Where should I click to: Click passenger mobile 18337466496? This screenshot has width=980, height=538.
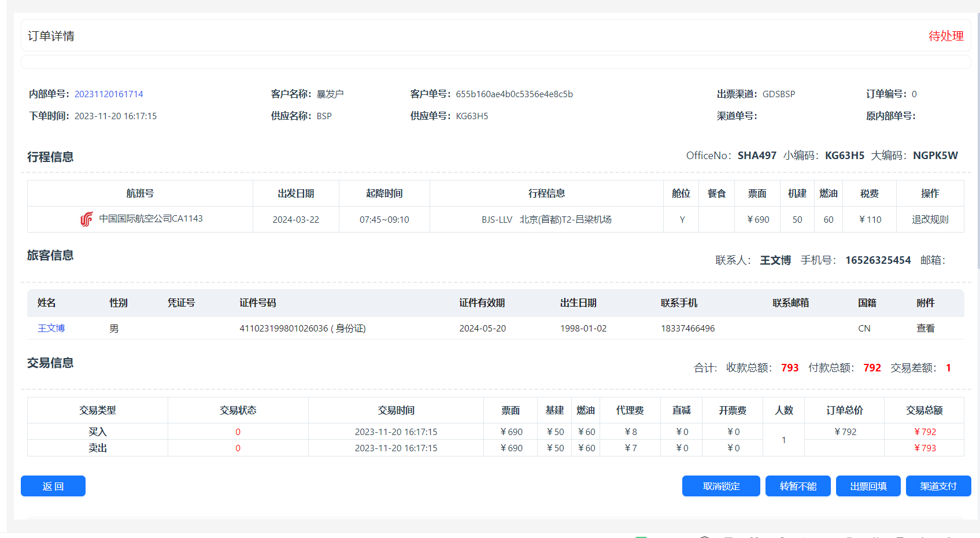point(688,328)
